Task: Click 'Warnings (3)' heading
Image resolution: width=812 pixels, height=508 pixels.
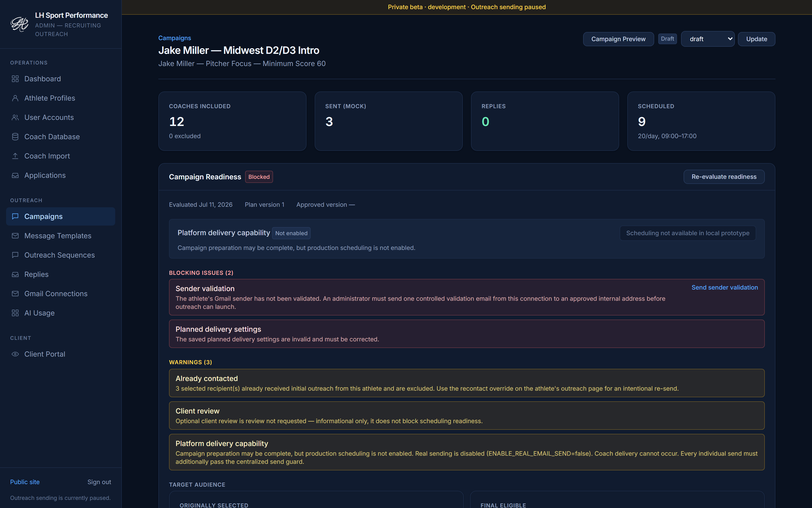Action: click(190, 362)
